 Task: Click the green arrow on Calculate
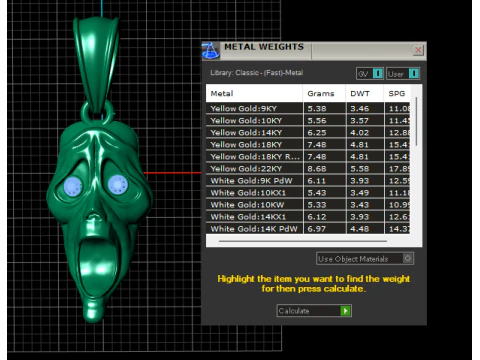point(345,311)
